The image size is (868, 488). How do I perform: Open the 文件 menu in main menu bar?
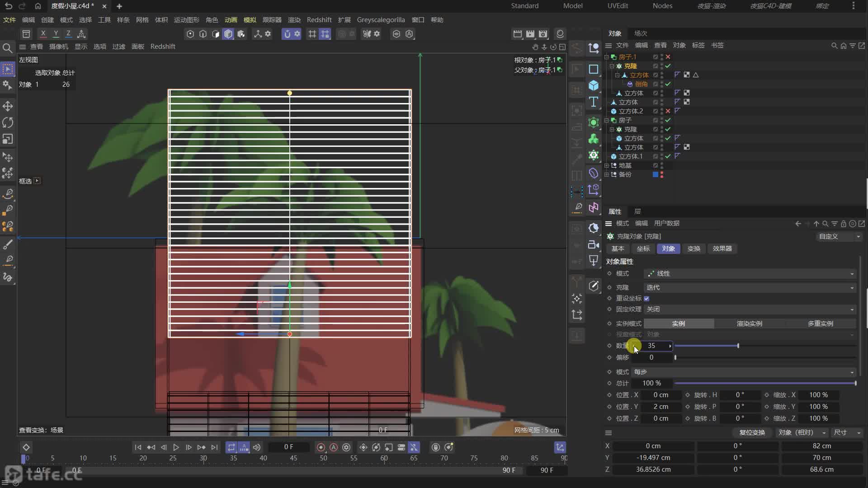point(9,20)
